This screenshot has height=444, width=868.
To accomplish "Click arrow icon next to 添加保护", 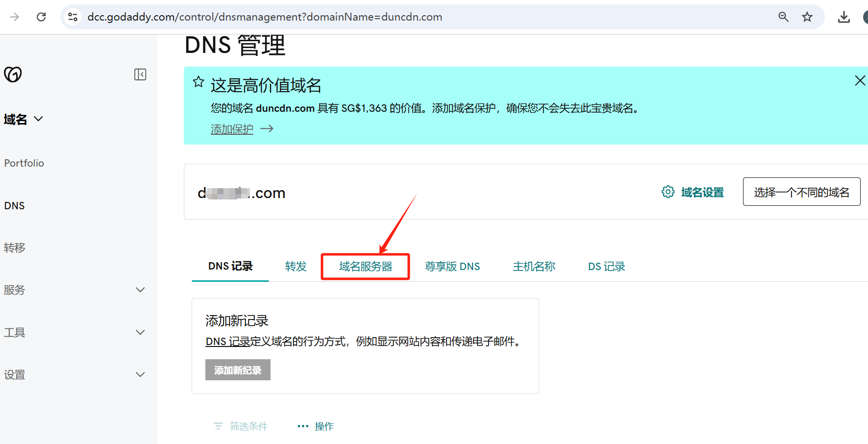I will point(267,129).
